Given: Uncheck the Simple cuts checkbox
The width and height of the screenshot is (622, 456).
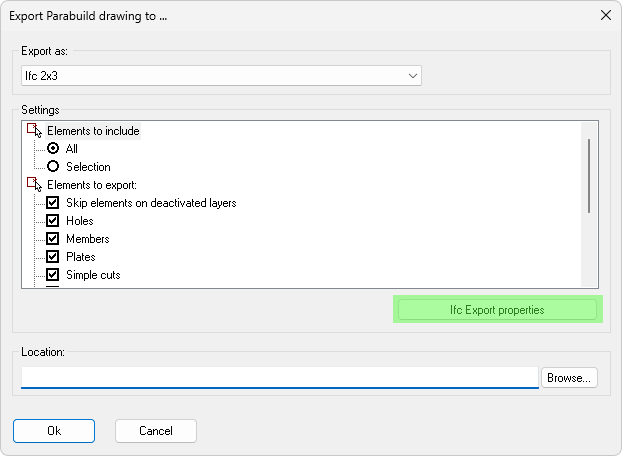Looking at the screenshot, I should 53,275.
